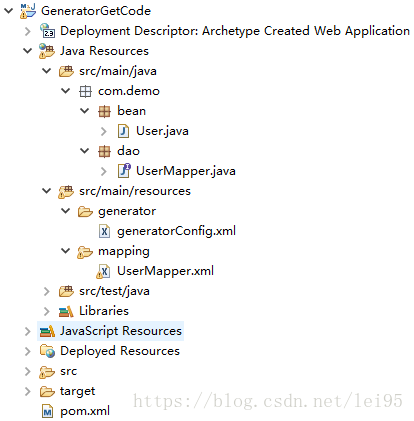Open the 'UserMapper.xml' file name
This screenshot has height=421, width=414.
[166, 271]
